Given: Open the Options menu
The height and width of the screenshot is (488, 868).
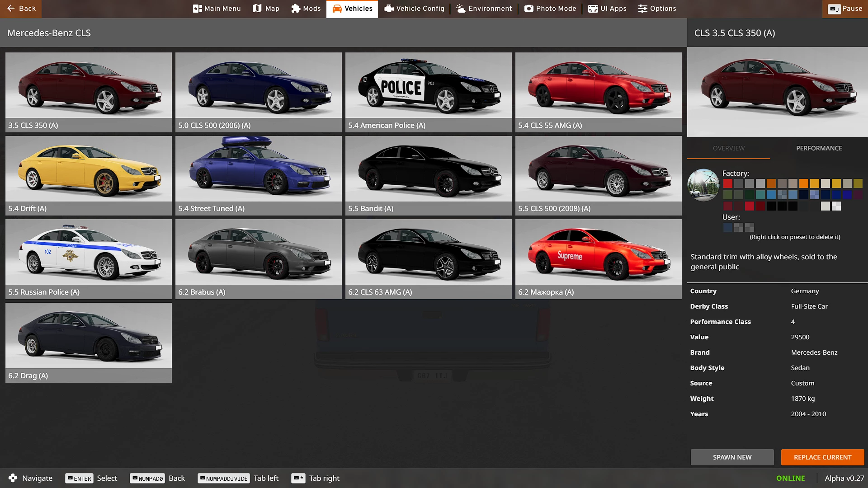Looking at the screenshot, I should (657, 8).
